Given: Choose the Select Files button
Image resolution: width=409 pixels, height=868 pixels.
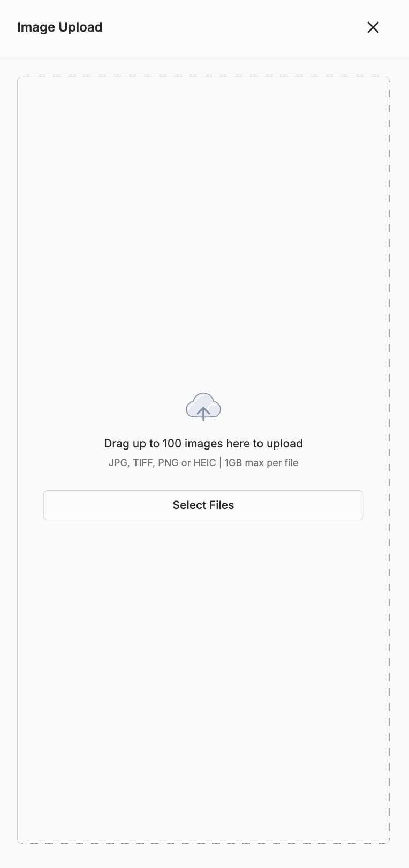Looking at the screenshot, I should pyautogui.click(x=203, y=505).
